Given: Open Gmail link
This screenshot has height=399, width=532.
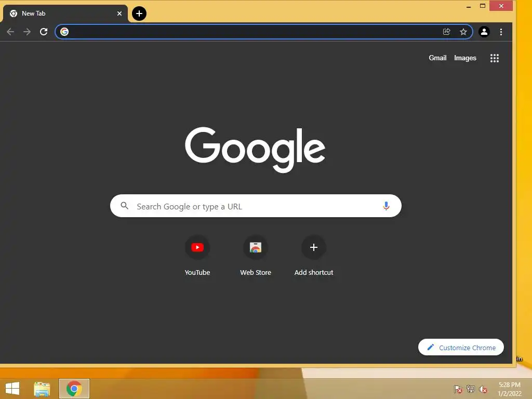Looking at the screenshot, I should click(437, 58).
